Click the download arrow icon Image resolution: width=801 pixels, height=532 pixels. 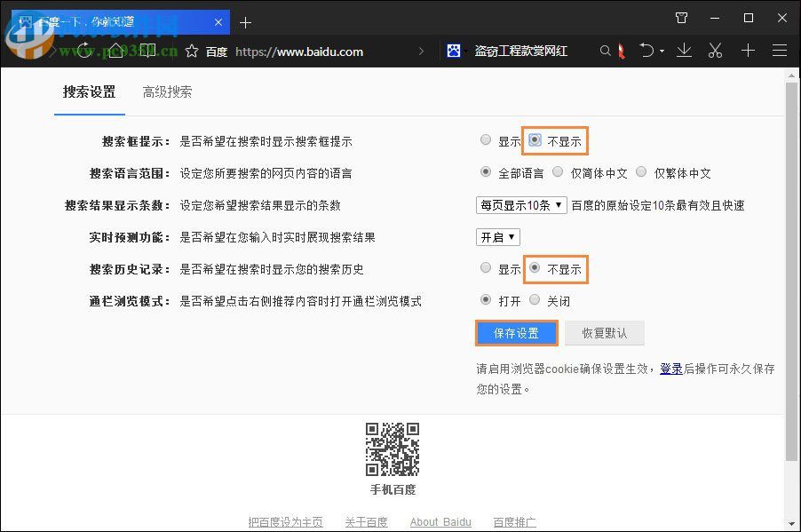(684, 51)
